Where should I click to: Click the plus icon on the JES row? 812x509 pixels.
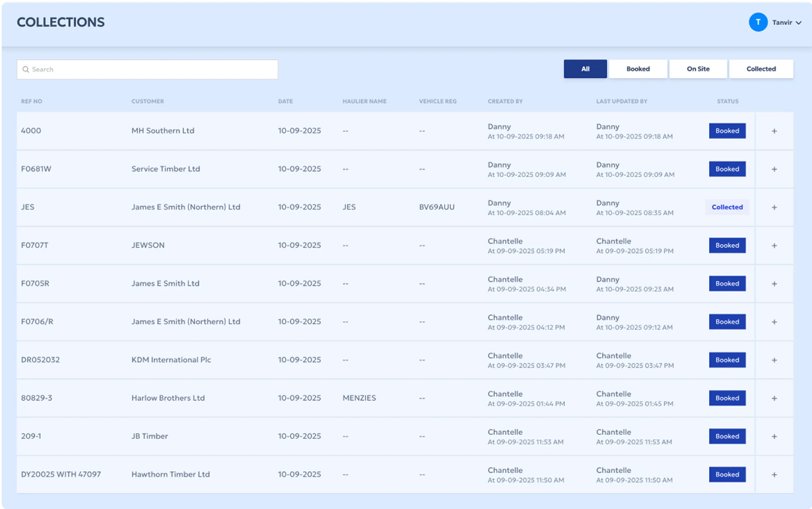[x=774, y=207]
